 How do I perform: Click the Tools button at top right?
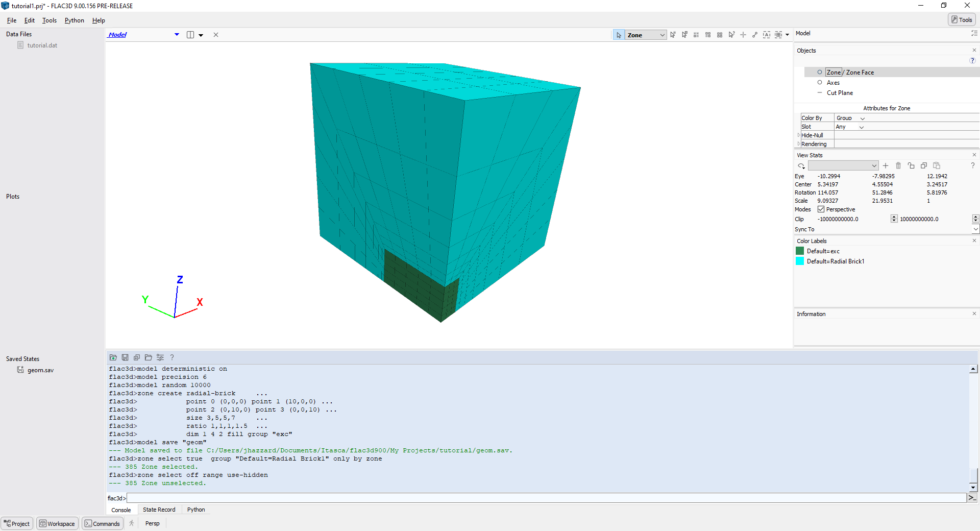tap(962, 19)
